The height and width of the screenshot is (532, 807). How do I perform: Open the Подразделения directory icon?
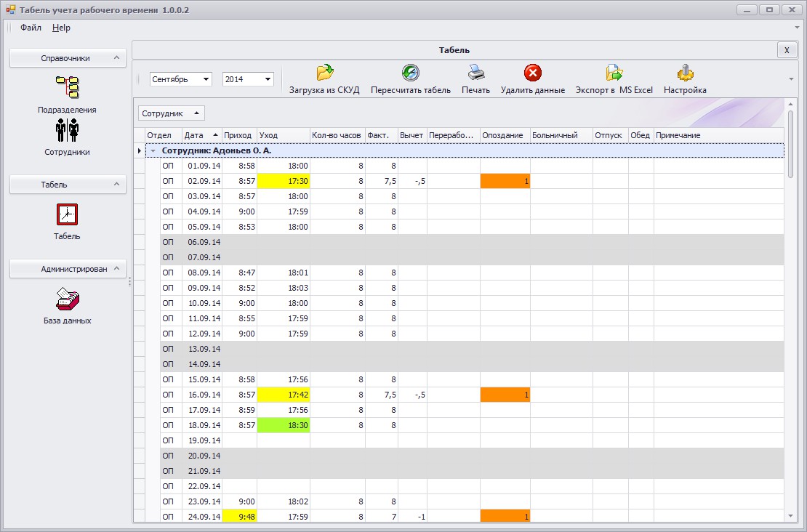click(68, 87)
